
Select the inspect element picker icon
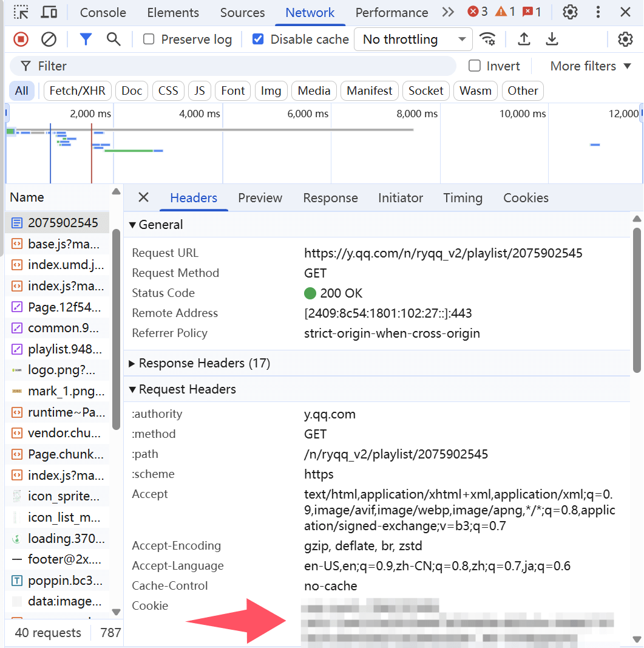point(21,12)
